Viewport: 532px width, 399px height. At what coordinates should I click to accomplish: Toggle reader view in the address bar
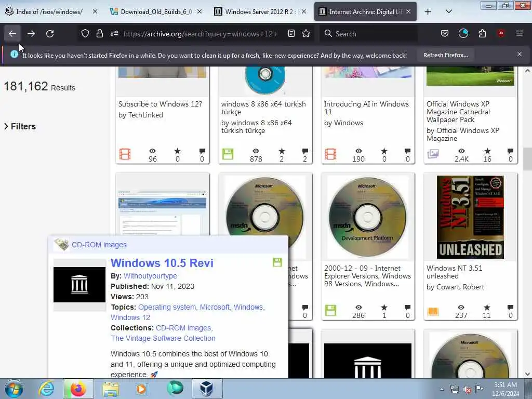click(x=291, y=34)
